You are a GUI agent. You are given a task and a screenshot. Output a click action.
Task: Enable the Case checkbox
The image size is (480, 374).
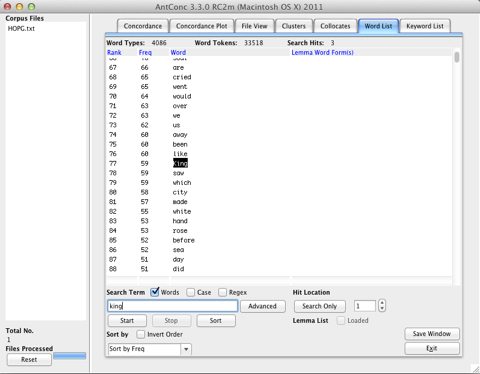(191, 292)
